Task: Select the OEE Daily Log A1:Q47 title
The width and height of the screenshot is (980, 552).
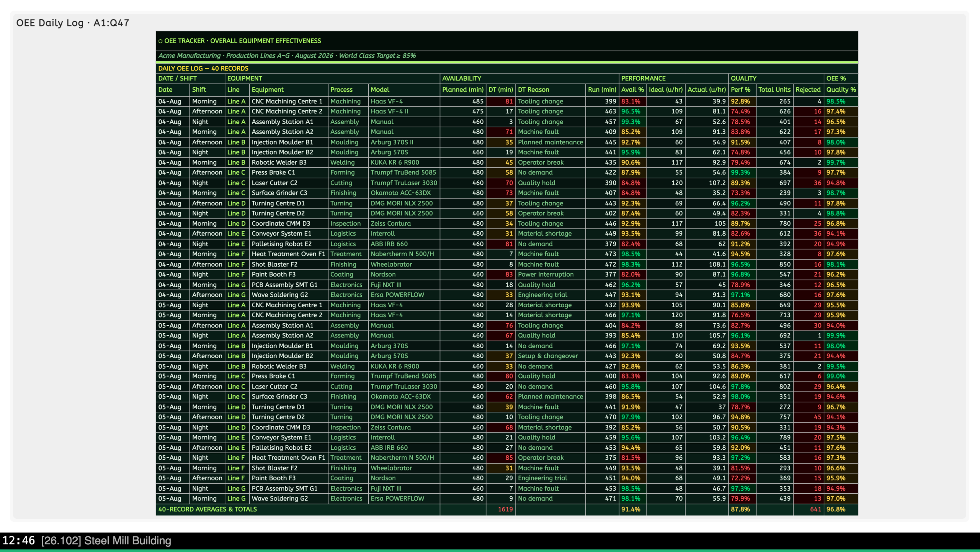Action: point(73,23)
